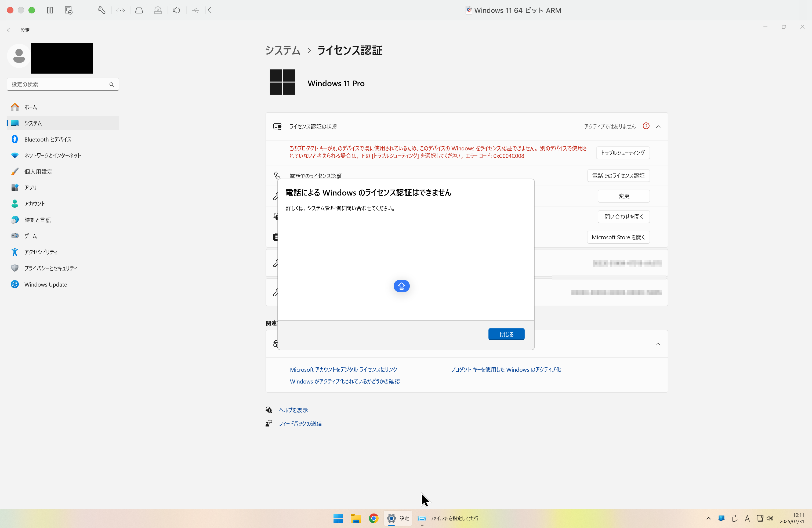The height and width of the screenshot is (528, 812).
Task: Select Bluetooth とデバイス in sidebar
Action: (x=48, y=139)
